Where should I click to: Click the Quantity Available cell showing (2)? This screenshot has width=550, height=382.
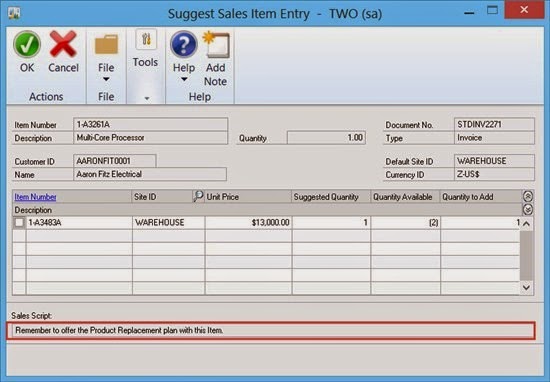405,223
